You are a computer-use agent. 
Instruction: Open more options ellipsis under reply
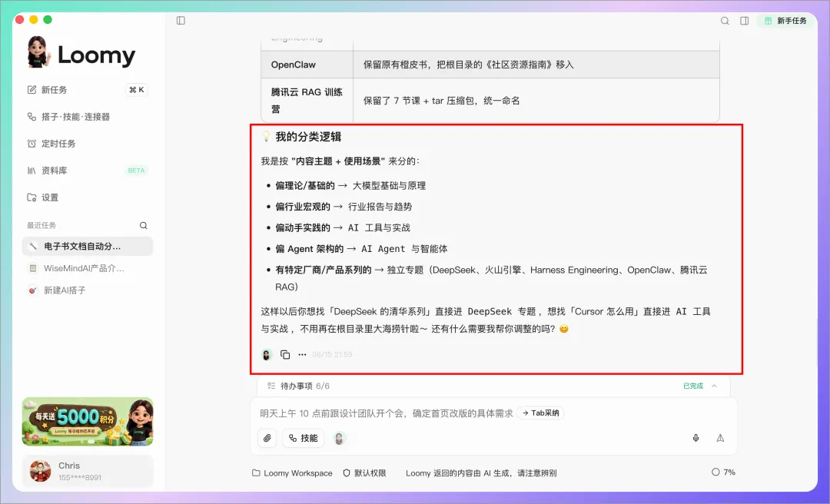point(302,354)
